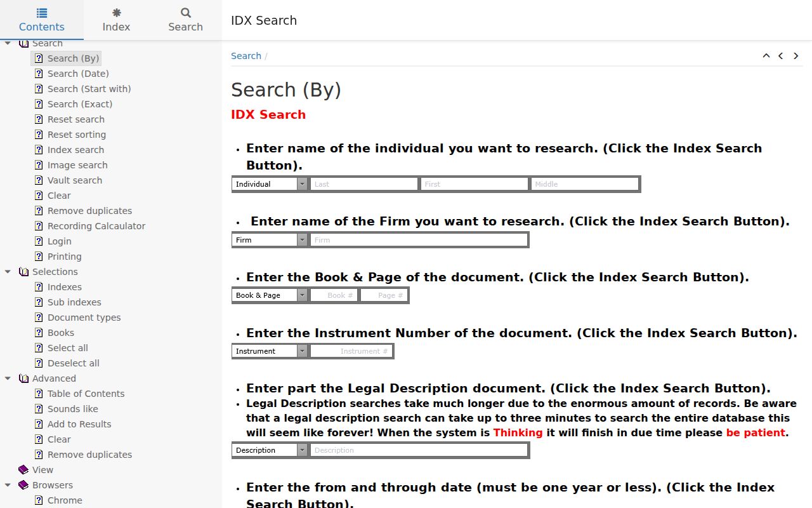Screen dimensions: 812x508
Task: Go to the previous topic arrow
Action: pyautogui.click(x=781, y=56)
